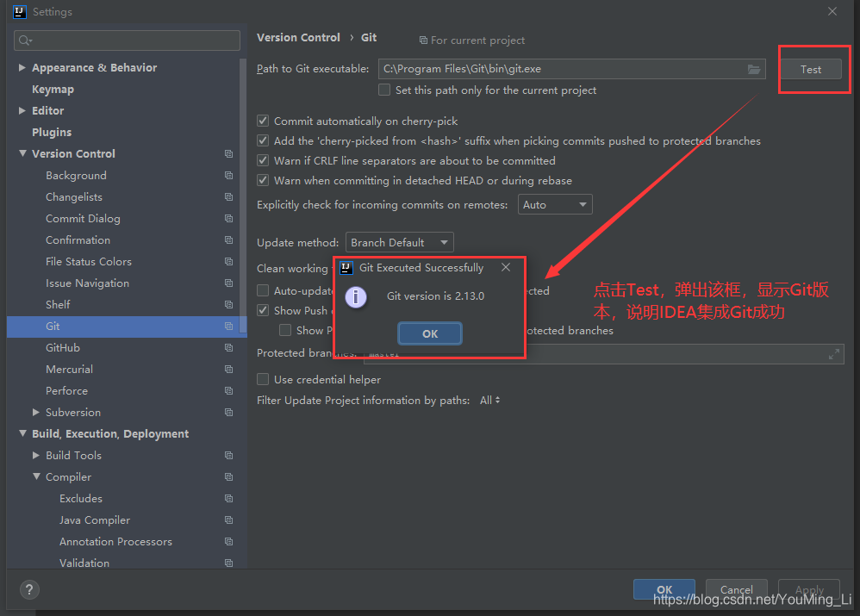The width and height of the screenshot is (860, 616).
Task: Click the Version Control breadcrumb link
Action: coord(298,37)
